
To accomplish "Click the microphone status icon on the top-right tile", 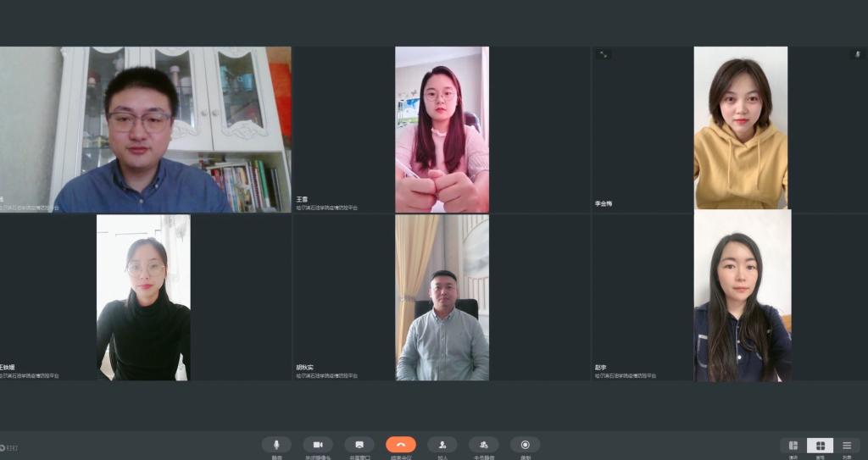I will click(857, 54).
